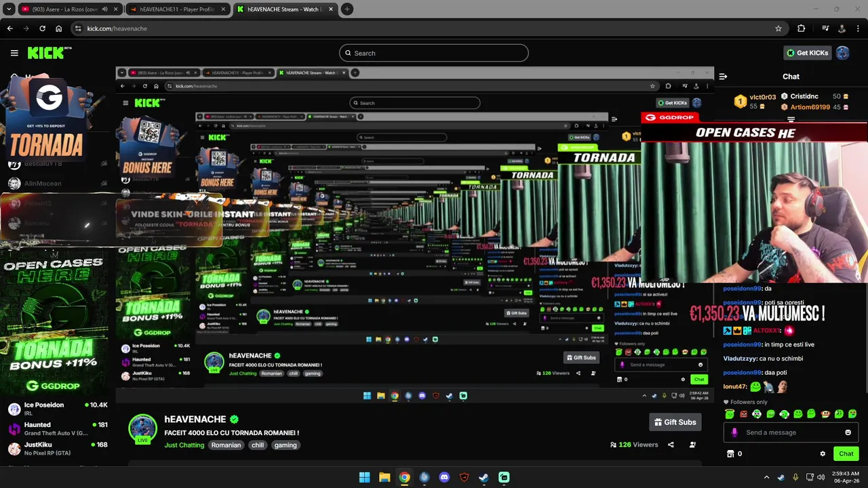Click Vladutzzyy username in chat
Viewport: 868px width, 488px height.
click(x=740, y=359)
